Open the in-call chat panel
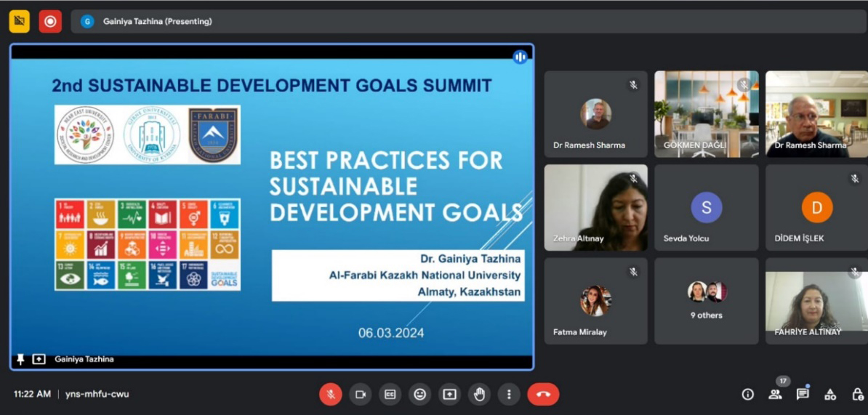Image resolution: width=868 pixels, height=415 pixels. click(x=802, y=394)
